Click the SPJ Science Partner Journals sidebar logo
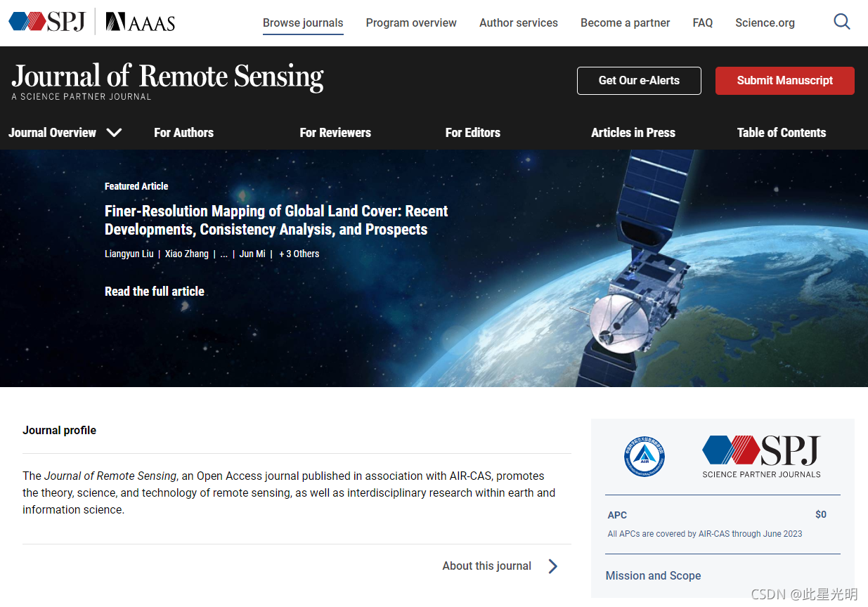This screenshot has height=607, width=868. [x=761, y=457]
